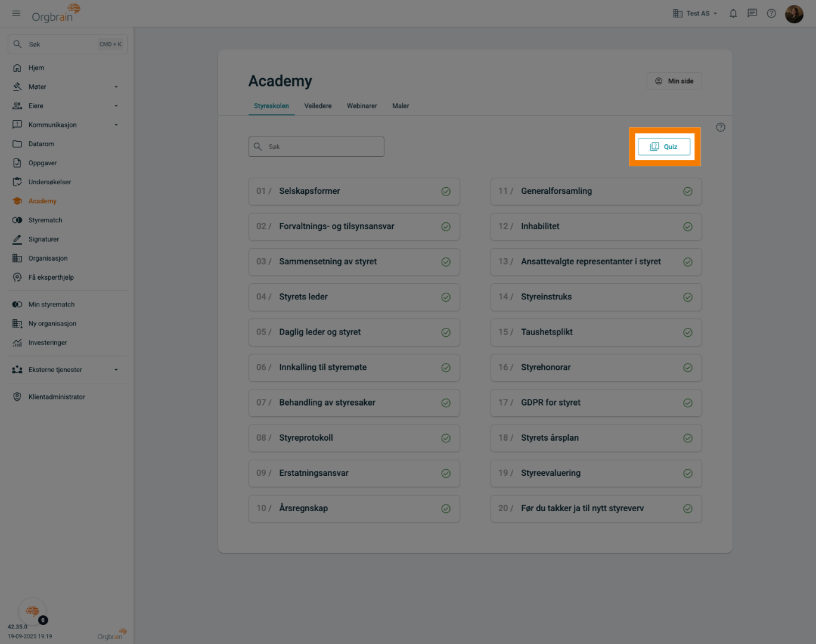Click the checkmark on Taushetsplikt course
The width and height of the screenshot is (816, 644).
(688, 332)
